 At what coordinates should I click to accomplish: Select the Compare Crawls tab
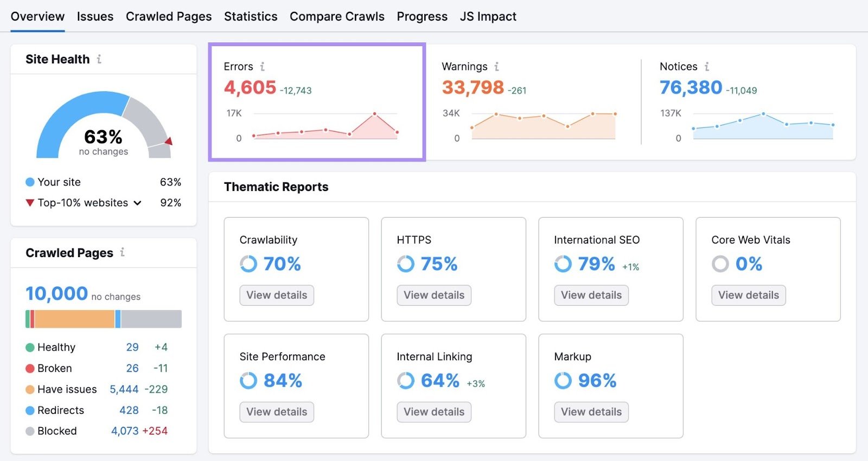337,16
